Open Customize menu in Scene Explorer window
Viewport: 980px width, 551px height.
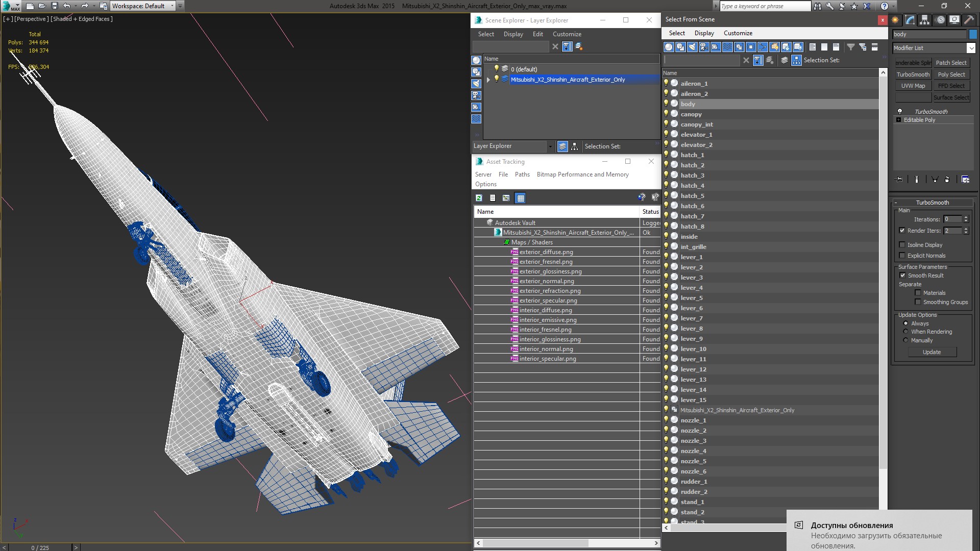[x=567, y=34]
